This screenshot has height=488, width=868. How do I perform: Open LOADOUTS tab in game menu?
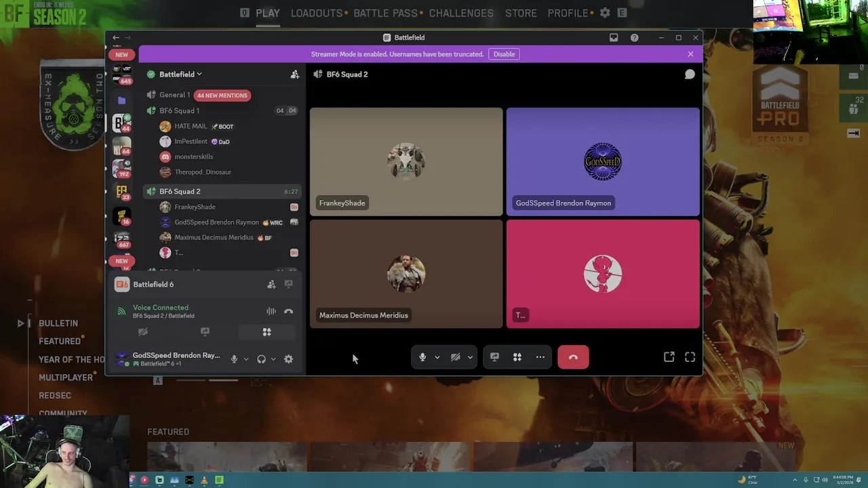tap(317, 13)
